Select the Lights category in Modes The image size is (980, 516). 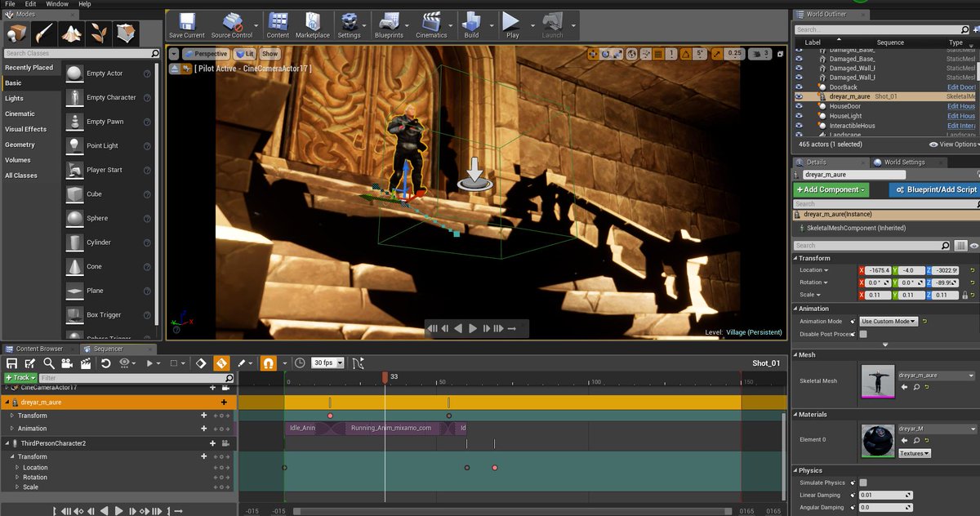click(14, 98)
